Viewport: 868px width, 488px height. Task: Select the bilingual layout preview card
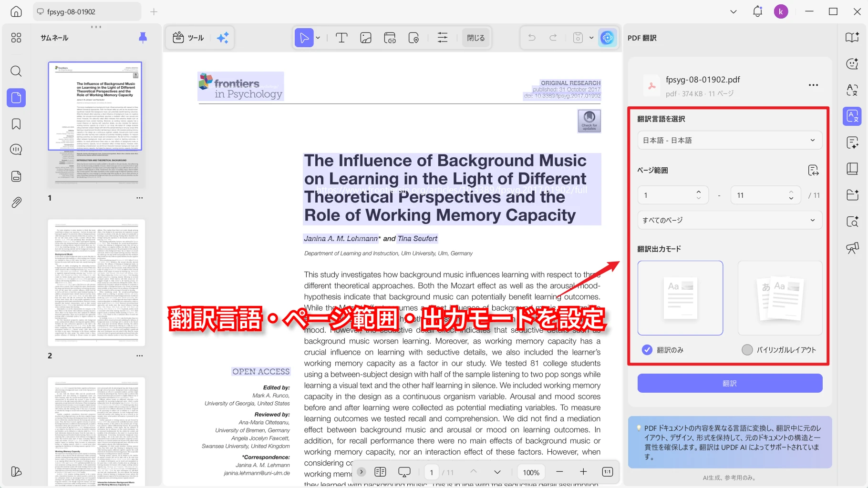click(780, 298)
